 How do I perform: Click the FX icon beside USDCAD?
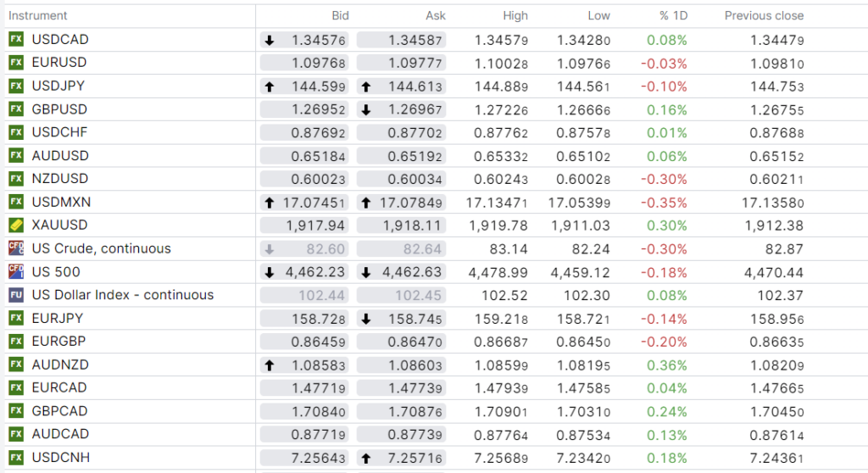[x=15, y=40]
